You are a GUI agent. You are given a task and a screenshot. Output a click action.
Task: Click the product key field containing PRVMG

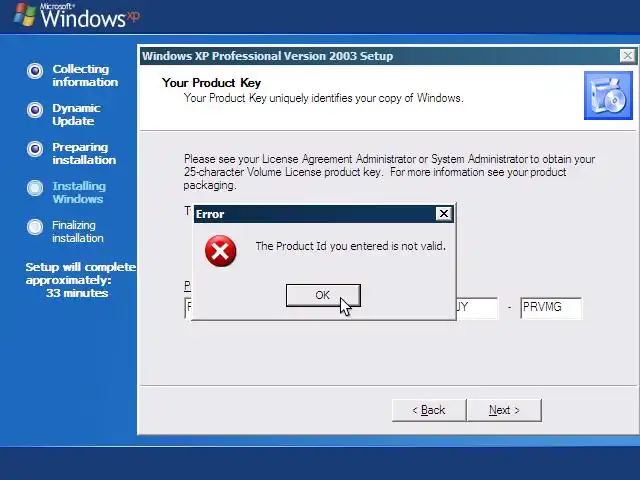pyautogui.click(x=551, y=308)
